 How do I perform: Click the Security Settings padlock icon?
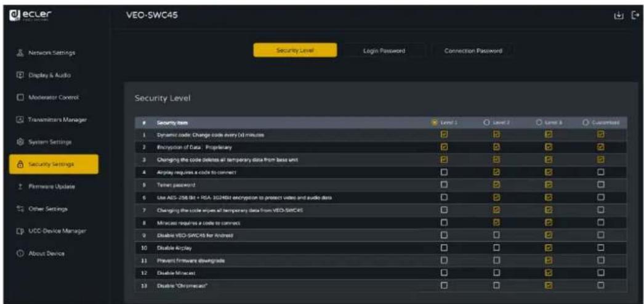click(19, 164)
